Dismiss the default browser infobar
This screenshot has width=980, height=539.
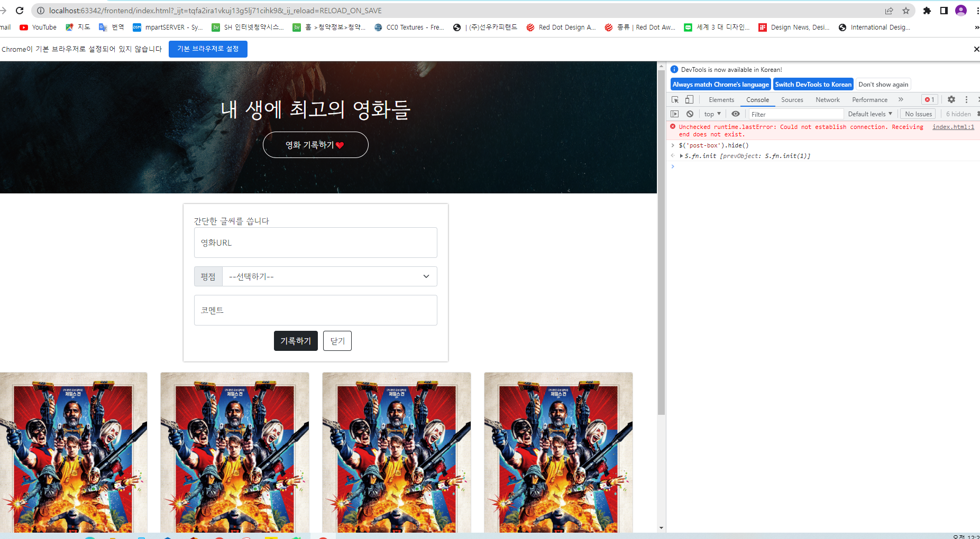click(976, 49)
